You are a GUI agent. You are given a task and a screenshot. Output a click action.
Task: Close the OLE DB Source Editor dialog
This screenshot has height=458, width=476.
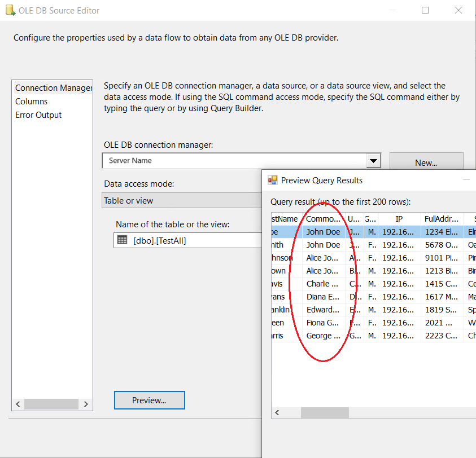coord(458,10)
